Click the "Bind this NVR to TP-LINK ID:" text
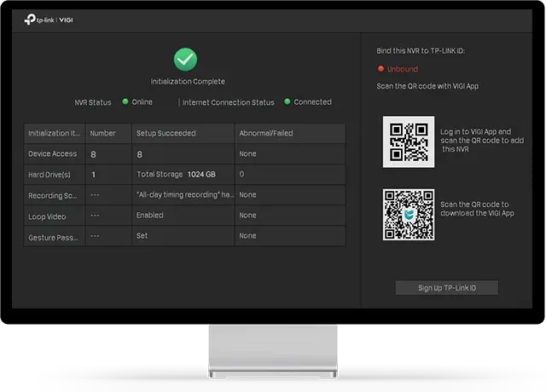Viewport: 546px width, 392px height. [421, 51]
